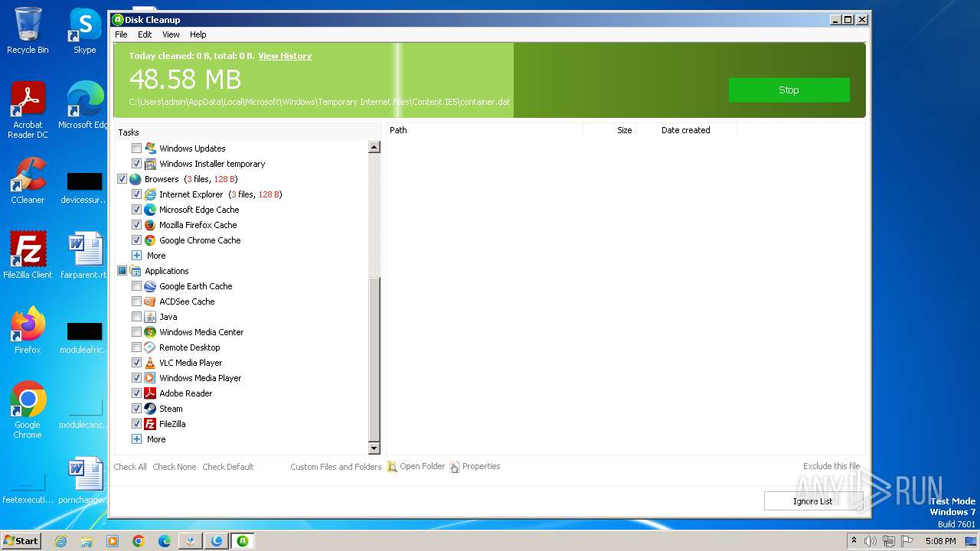Uncheck Windows Installer temporary checkbox
The image size is (980, 551).
coord(136,164)
